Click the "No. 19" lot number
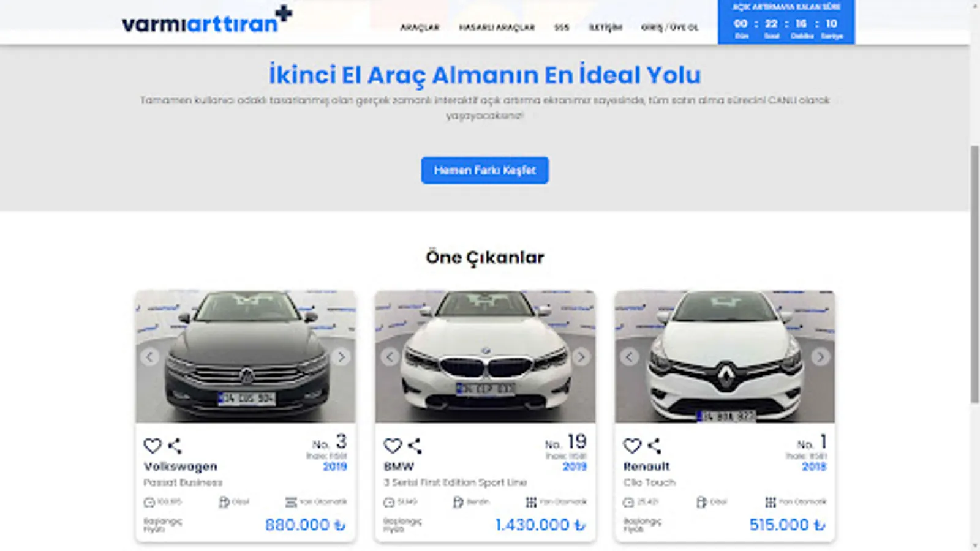Viewport: 980px width, 551px height. [x=566, y=442]
